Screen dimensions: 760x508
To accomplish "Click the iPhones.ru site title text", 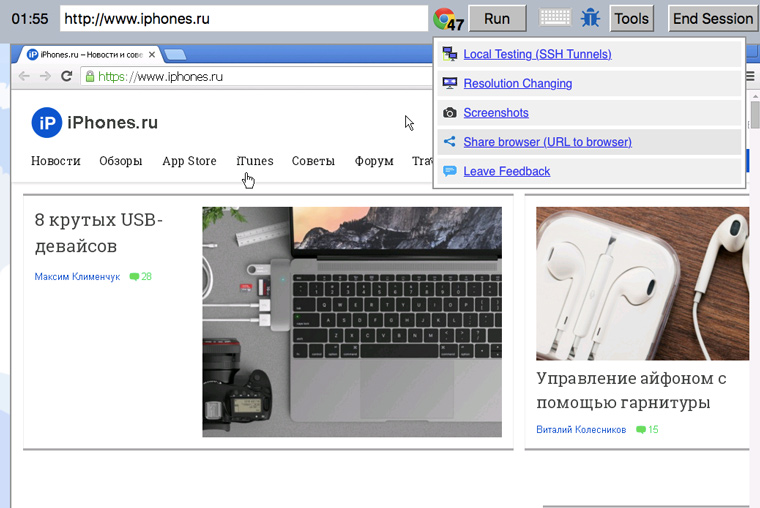I will point(112,123).
